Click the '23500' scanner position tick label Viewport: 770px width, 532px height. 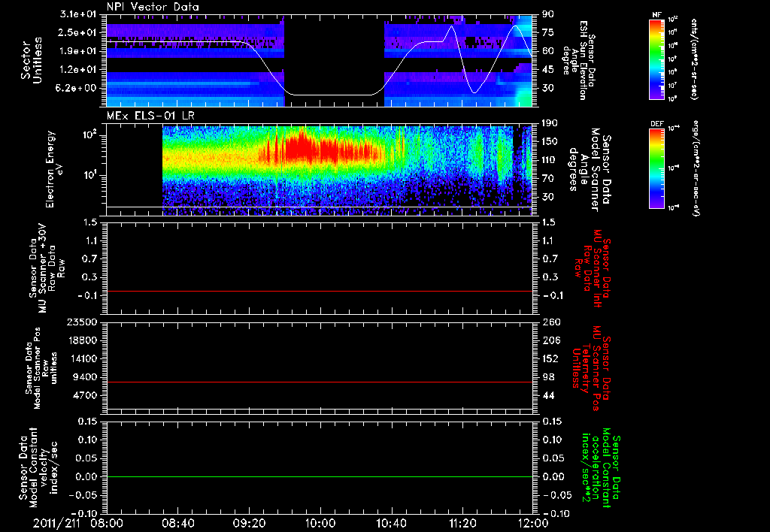(83, 322)
